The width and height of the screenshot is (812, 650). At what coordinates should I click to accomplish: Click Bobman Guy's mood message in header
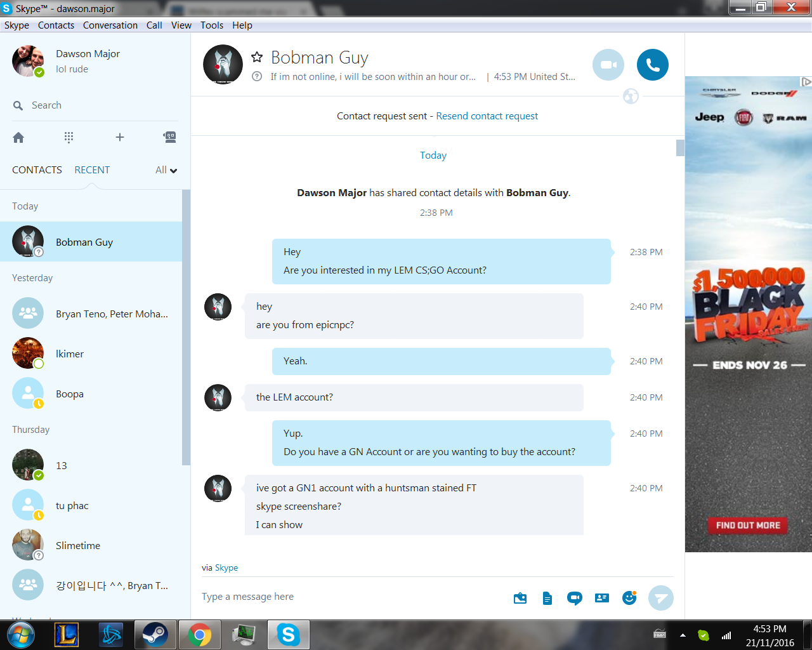(373, 77)
